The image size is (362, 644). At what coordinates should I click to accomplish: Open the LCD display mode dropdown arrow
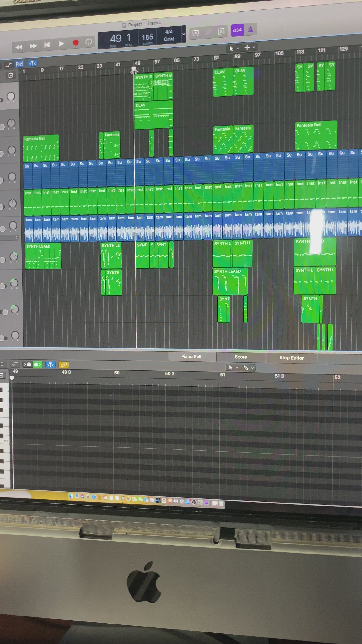click(184, 34)
